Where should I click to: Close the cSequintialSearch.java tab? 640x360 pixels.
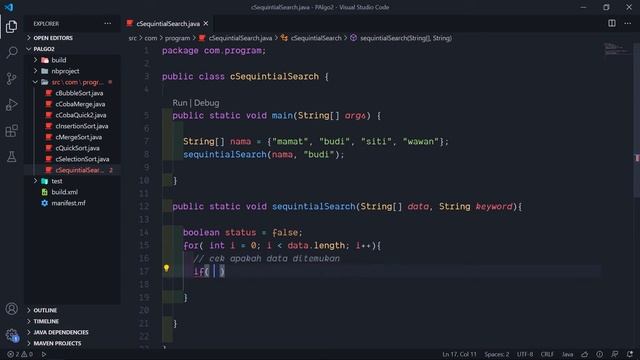tap(206, 24)
